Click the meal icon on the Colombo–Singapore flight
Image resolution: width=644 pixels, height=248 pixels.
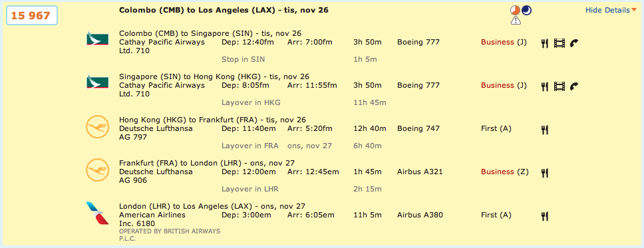(545, 43)
